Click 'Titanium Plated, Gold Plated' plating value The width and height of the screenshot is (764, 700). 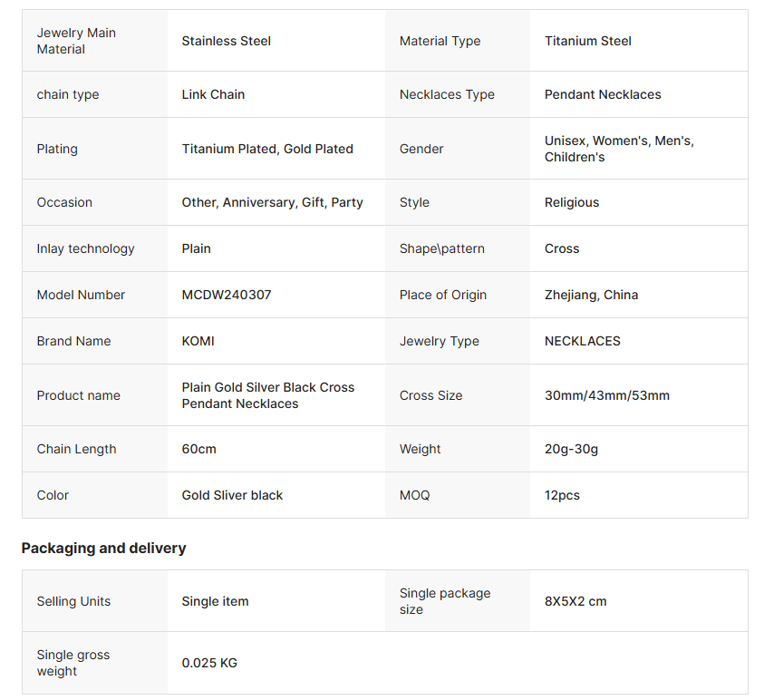[x=267, y=149]
